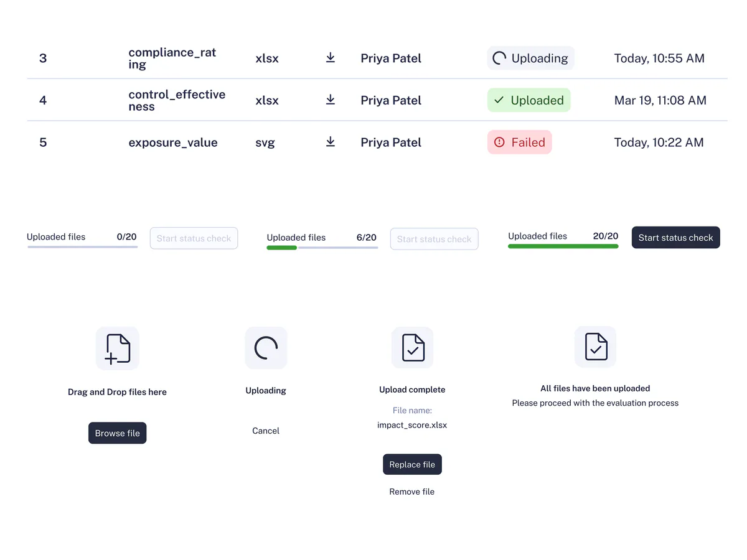The height and width of the screenshot is (560, 747).
Task: Click Start status check beside 0/20
Action: tap(194, 238)
